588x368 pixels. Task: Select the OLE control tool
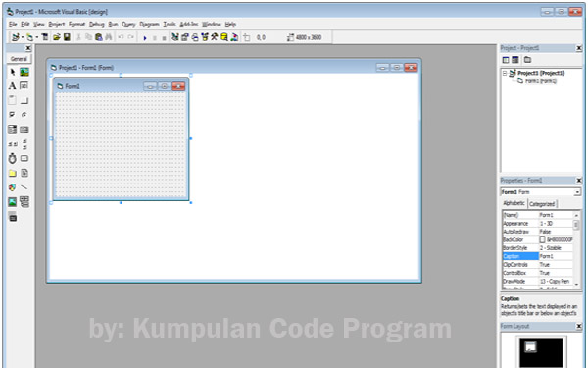click(x=13, y=217)
